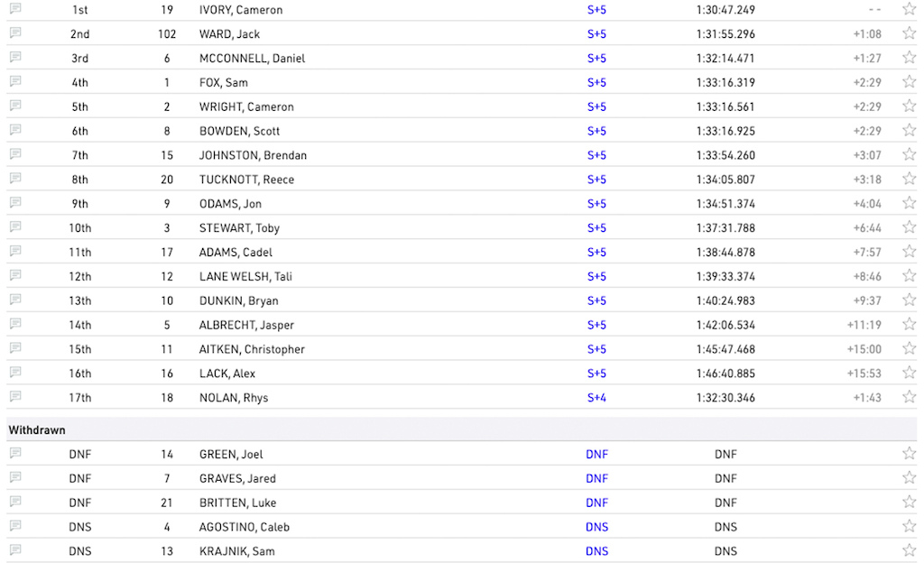924x563 pixels.
Task: Open comment icon for AITKEN, Christopher
Action: (x=16, y=348)
